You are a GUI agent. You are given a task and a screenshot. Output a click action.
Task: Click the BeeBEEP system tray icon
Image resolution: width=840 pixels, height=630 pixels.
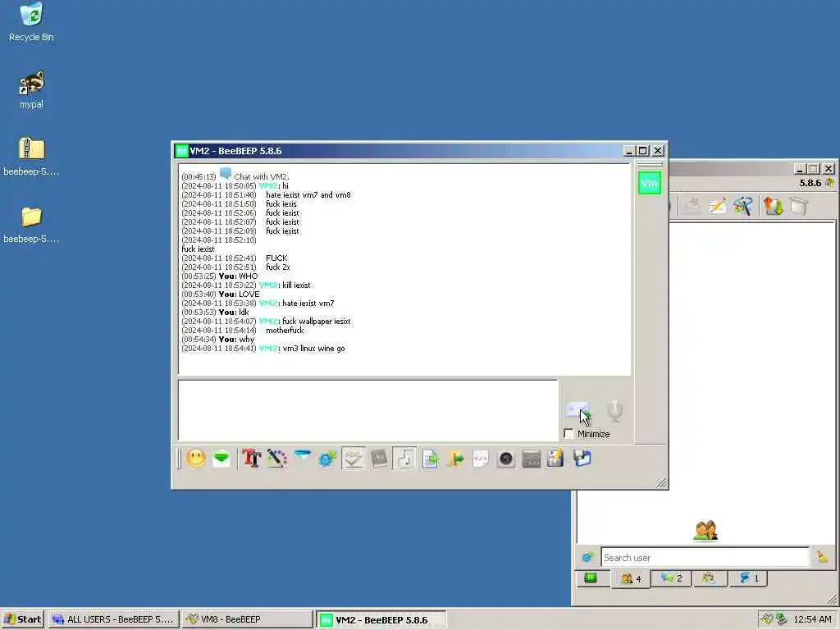(767, 619)
